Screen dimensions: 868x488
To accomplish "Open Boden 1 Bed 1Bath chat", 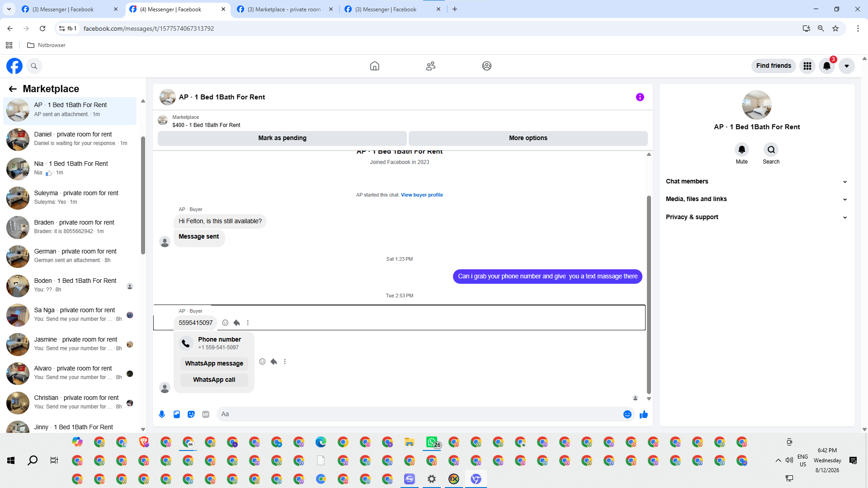I will [70, 286].
